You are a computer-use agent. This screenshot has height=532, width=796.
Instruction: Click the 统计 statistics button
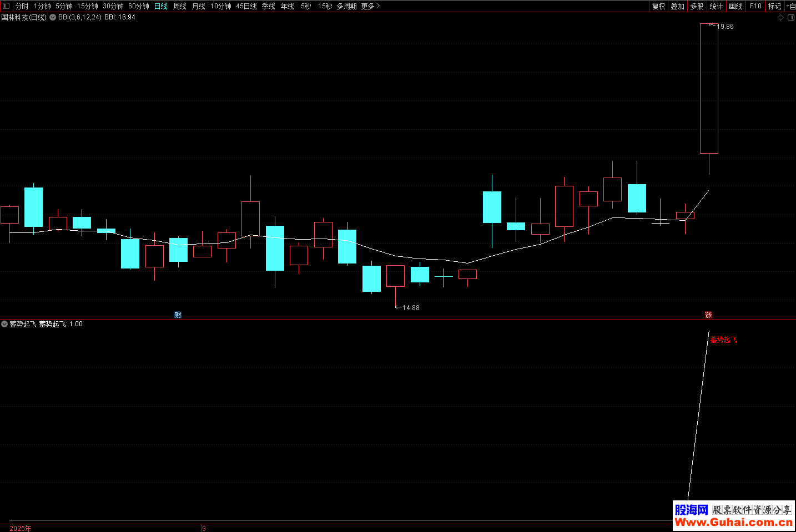click(x=716, y=6)
